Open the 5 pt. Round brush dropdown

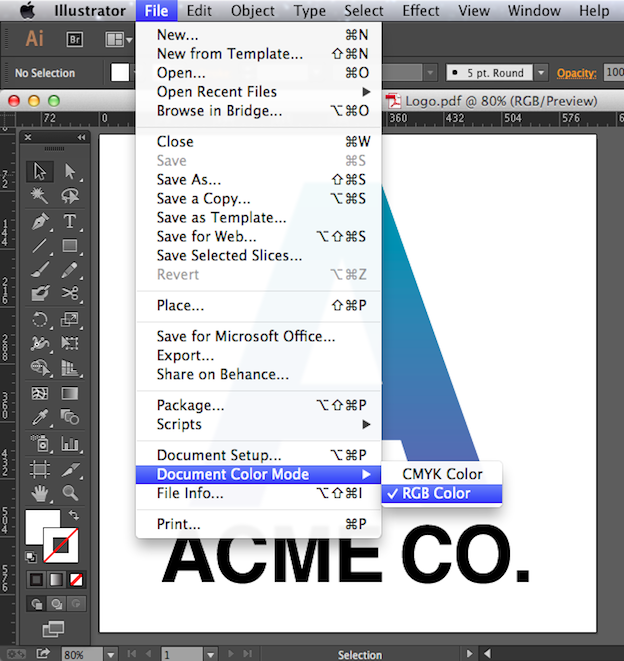coord(541,73)
